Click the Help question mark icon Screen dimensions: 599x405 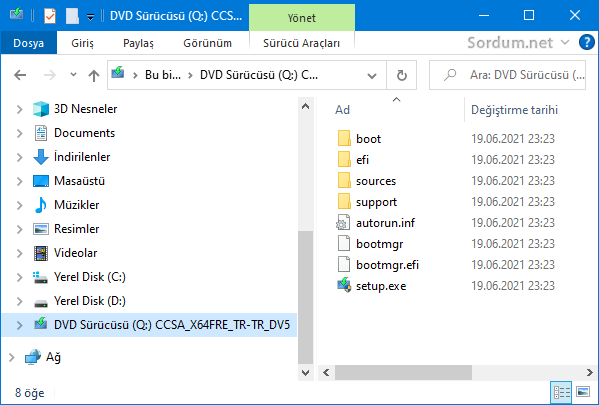click(x=586, y=42)
